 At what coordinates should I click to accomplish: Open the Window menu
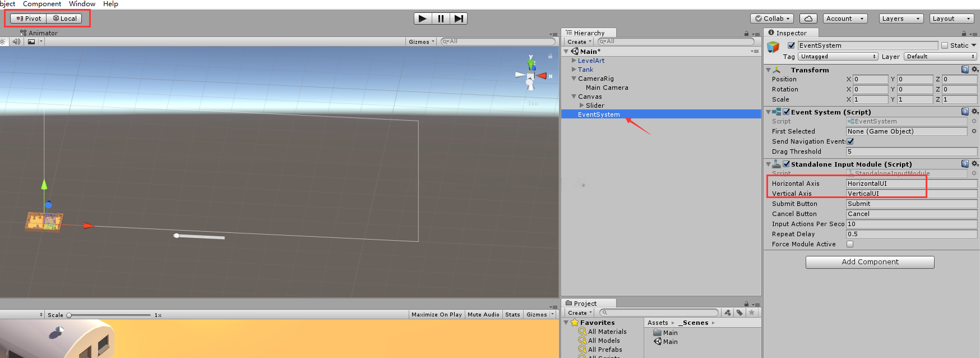point(82,4)
